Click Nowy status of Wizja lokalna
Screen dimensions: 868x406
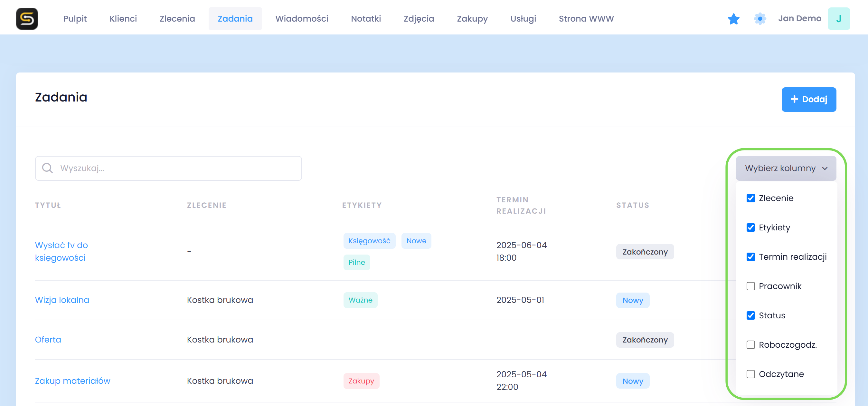point(633,300)
